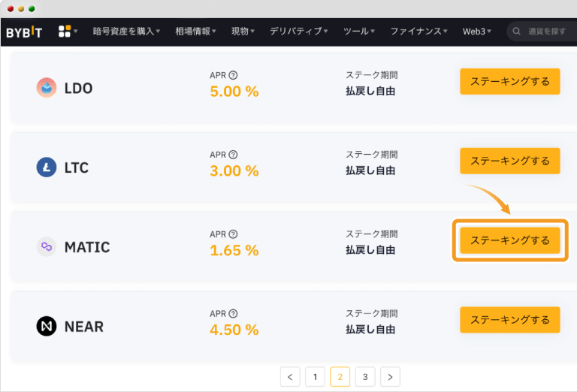The image size is (577, 392).
Task: Expand the デリバティブ dropdown menu
Action: (x=298, y=32)
